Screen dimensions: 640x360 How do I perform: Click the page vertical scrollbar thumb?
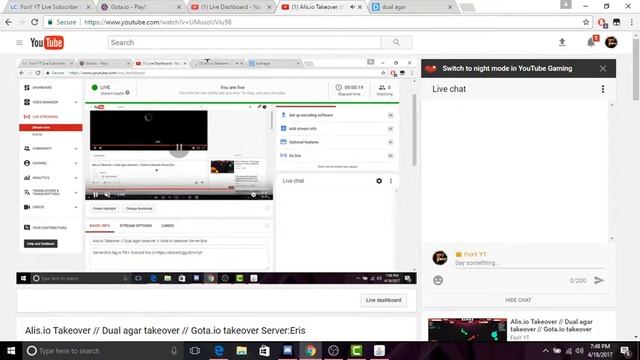pyautogui.click(x=636, y=69)
